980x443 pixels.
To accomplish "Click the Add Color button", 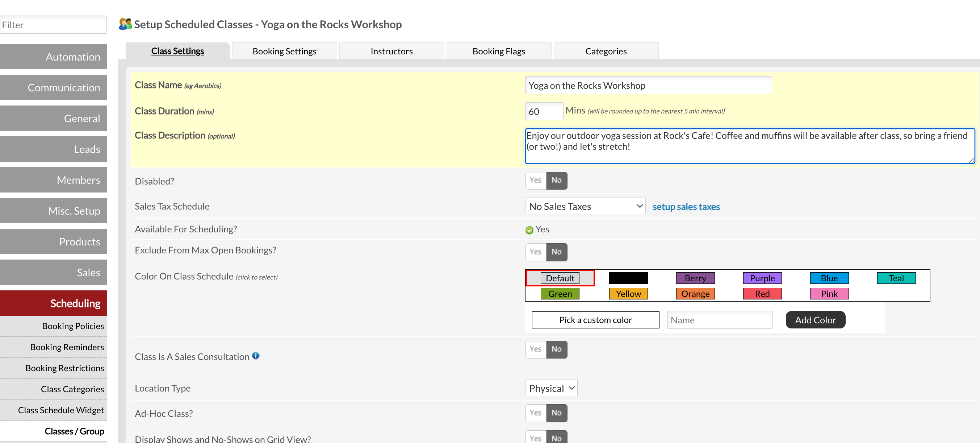I will coord(815,320).
